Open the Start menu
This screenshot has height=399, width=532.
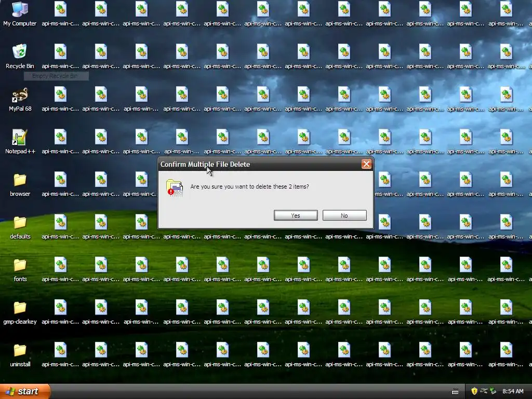tap(25, 391)
